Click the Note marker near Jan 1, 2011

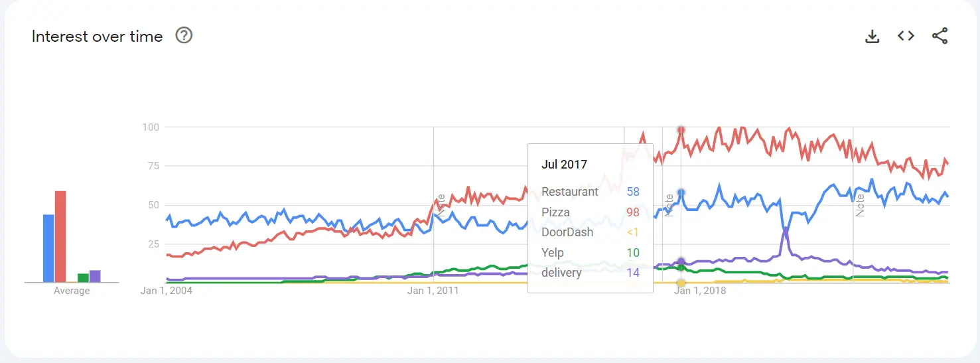point(441,206)
